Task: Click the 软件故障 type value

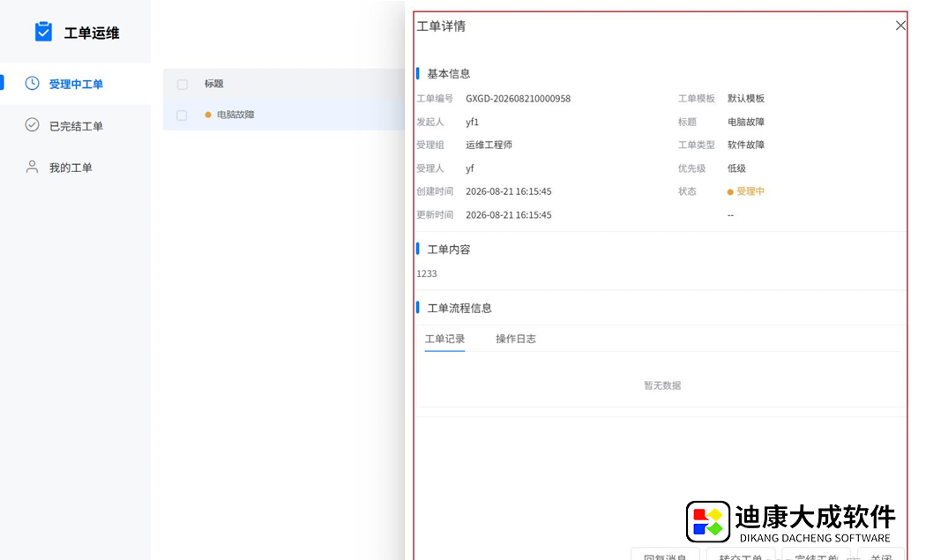Action: tap(746, 145)
